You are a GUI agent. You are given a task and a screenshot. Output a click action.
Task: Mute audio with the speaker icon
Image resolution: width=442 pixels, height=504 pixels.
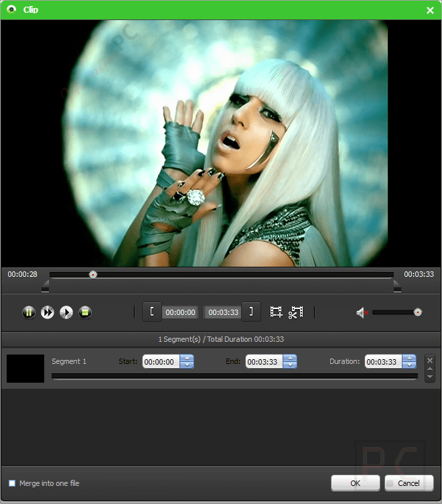(x=362, y=312)
